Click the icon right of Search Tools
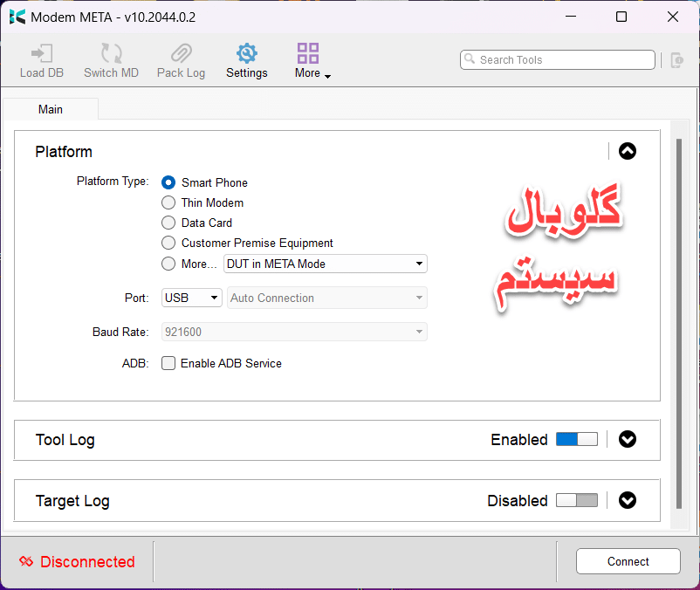Viewport: 700px width, 590px height. [676, 60]
